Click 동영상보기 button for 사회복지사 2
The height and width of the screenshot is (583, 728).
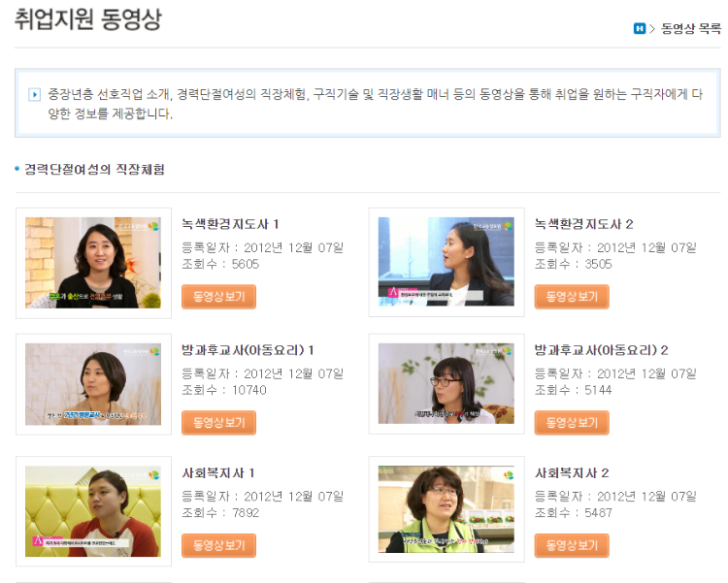[x=572, y=545]
